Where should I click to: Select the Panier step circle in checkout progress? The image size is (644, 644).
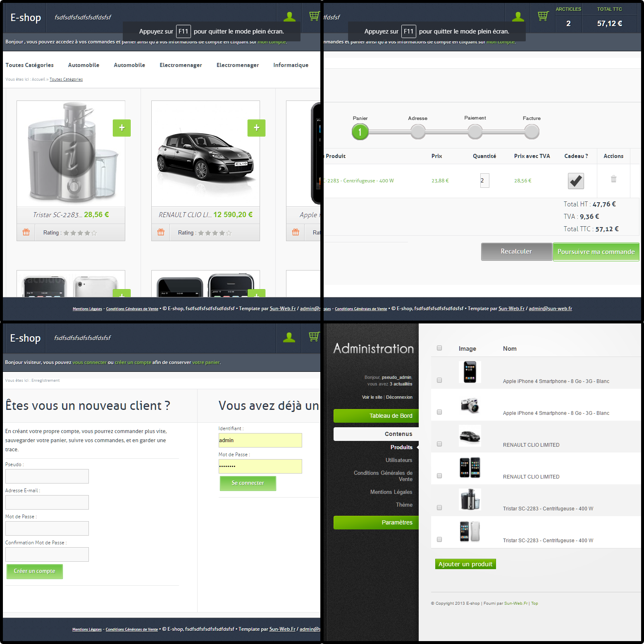[360, 132]
